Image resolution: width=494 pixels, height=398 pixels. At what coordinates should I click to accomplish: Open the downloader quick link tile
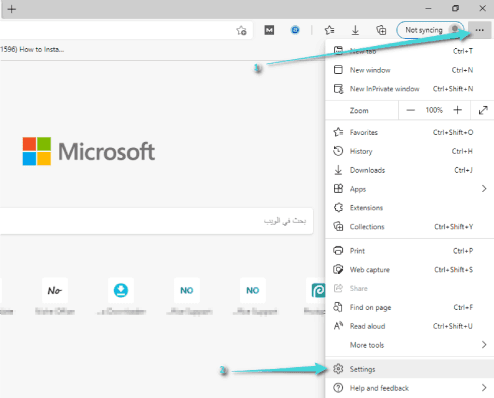[x=121, y=290]
